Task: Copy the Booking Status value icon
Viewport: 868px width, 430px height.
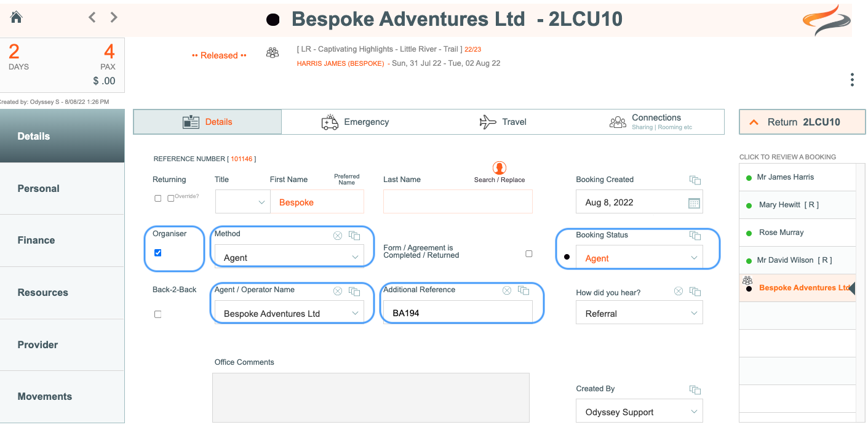Action: (695, 236)
